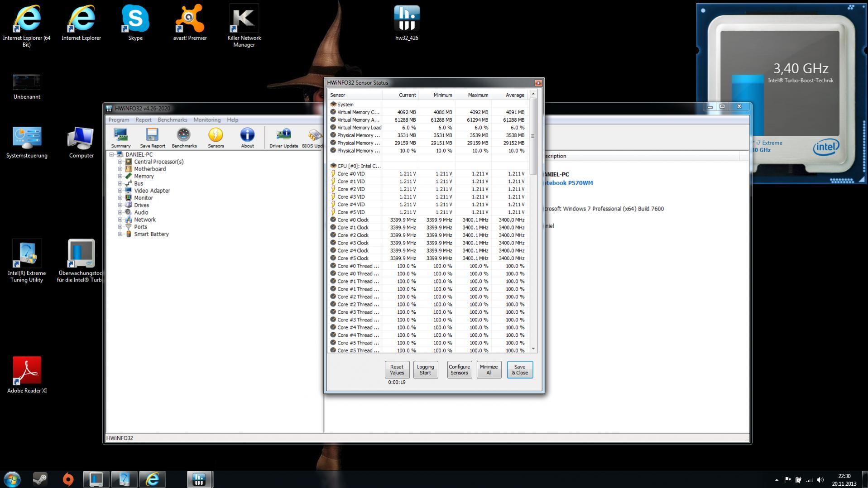Open Internet Explorer (64 Bit) desktop shortcut
The height and width of the screenshot is (488, 868).
point(27,26)
